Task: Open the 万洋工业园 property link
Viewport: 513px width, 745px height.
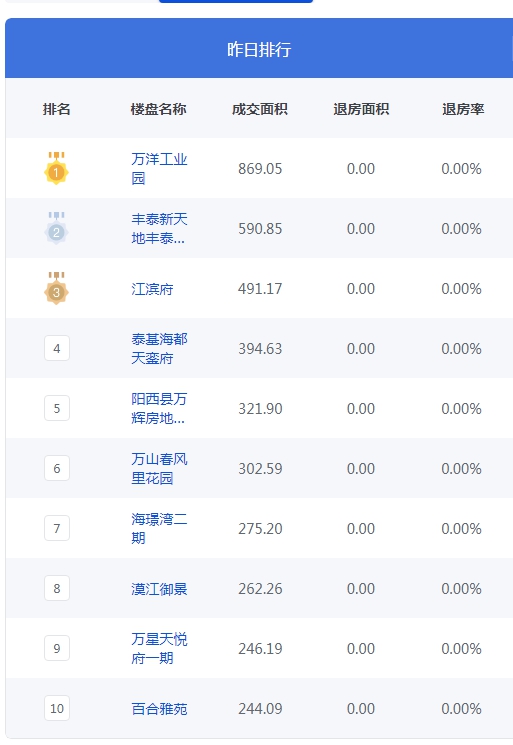Action: point(159,168)
